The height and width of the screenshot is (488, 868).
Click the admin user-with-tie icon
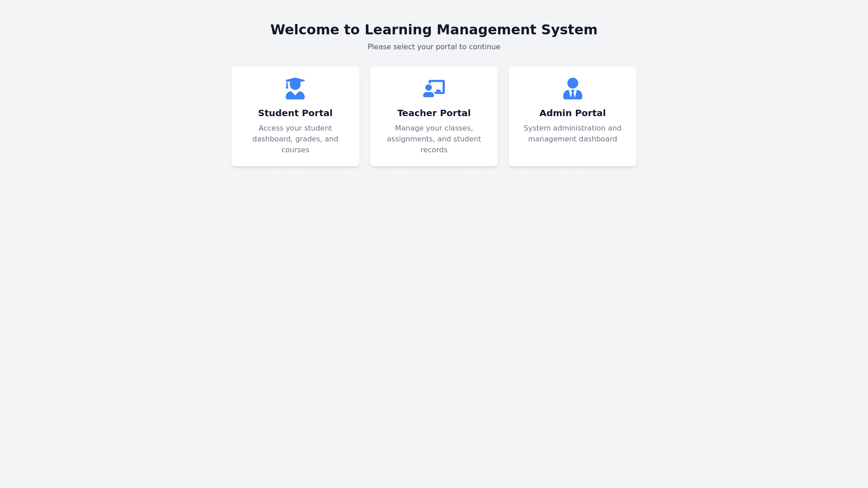572,89
